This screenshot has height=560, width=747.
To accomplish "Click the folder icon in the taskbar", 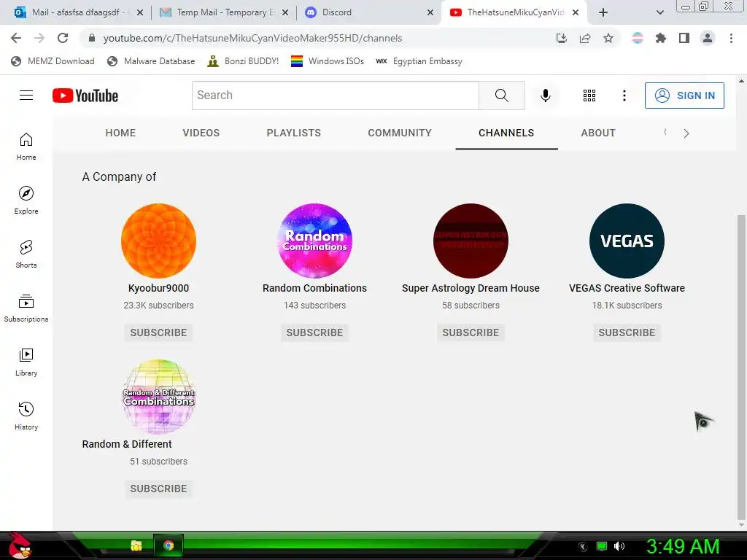I will (136, 545).
